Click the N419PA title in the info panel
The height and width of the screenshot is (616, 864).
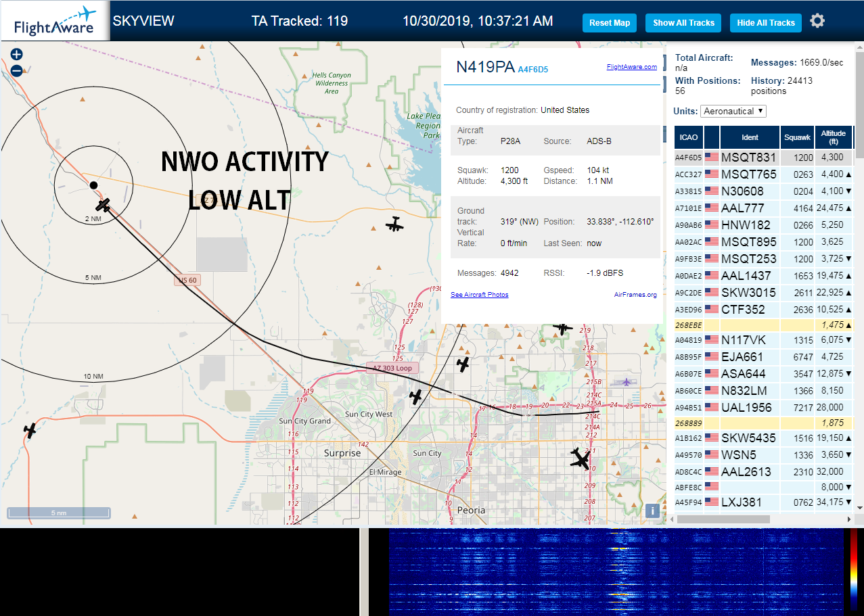point(485,67)
